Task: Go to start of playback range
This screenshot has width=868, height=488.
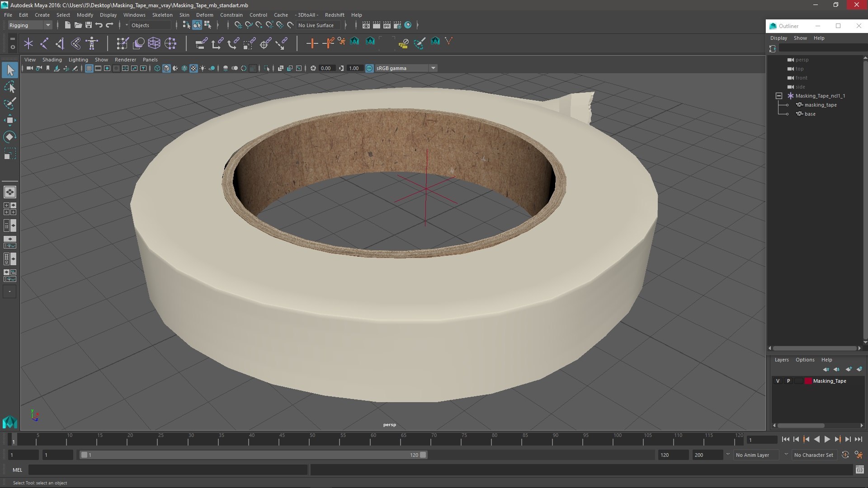Action: tap(785, 439)
